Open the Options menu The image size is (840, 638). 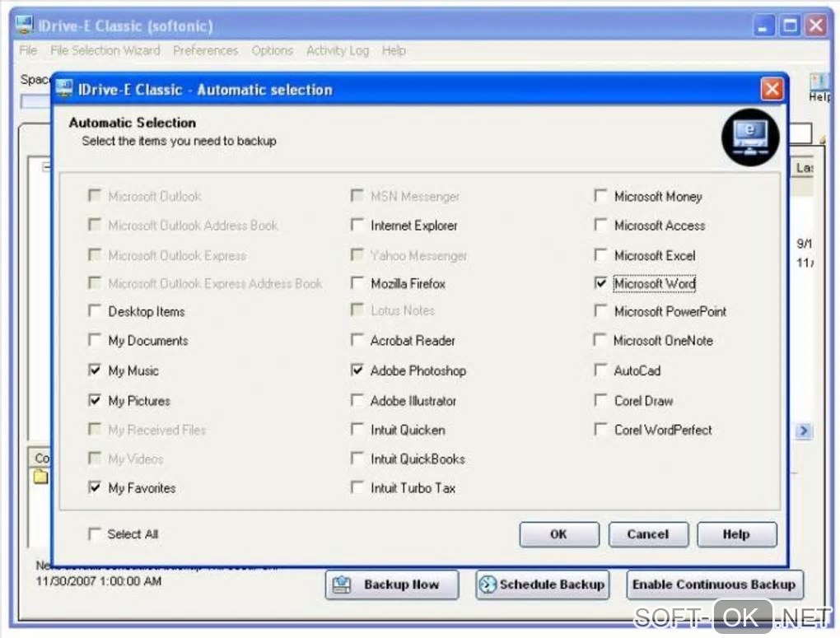[x=272, y=50]
